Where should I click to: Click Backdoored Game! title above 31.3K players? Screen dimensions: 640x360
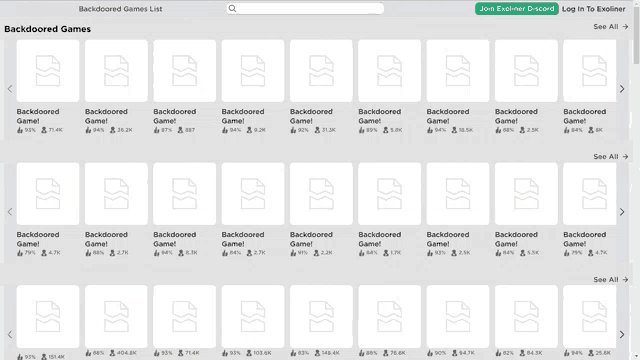311,116
